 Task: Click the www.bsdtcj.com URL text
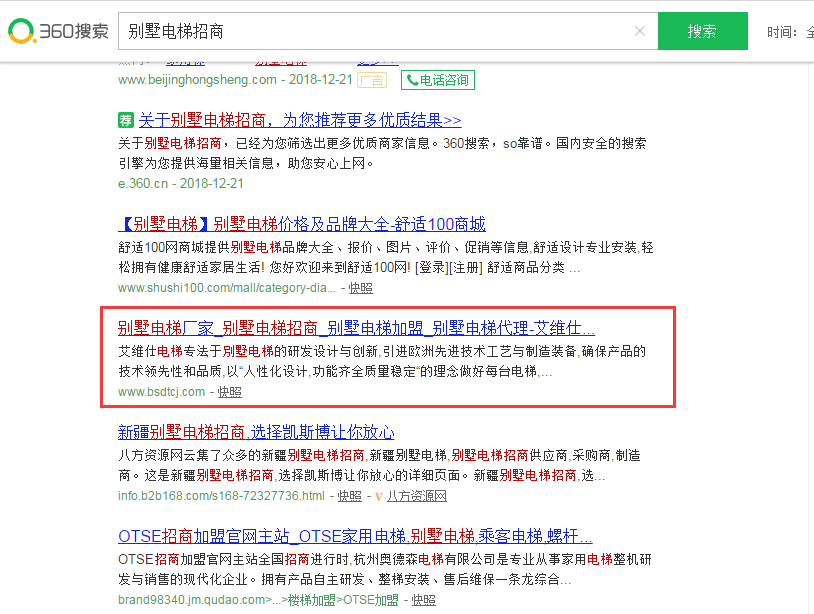coord(161,392)
